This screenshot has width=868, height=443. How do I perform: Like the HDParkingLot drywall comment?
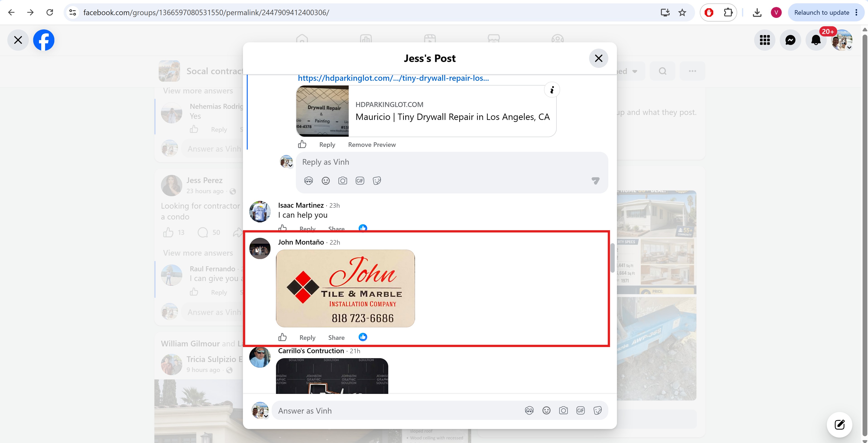[302, 144]
